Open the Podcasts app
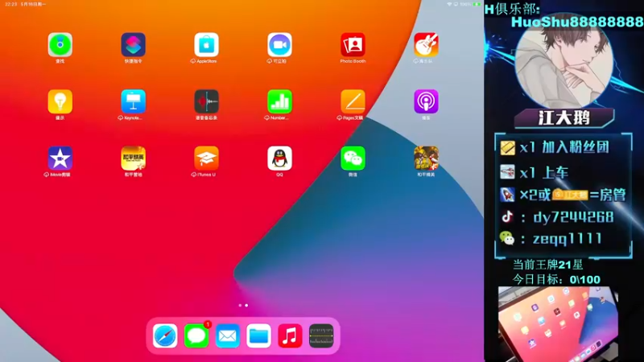 (426, 101)
